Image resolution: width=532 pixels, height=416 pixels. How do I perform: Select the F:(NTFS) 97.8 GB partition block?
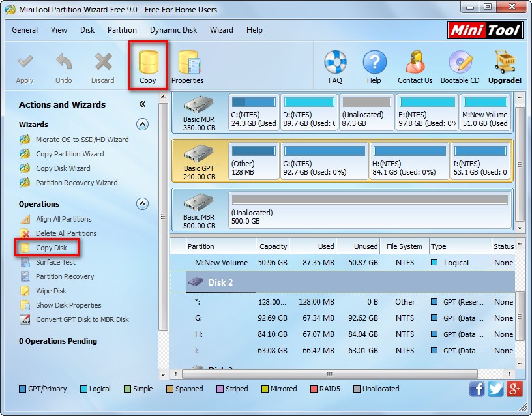(427, 112)
